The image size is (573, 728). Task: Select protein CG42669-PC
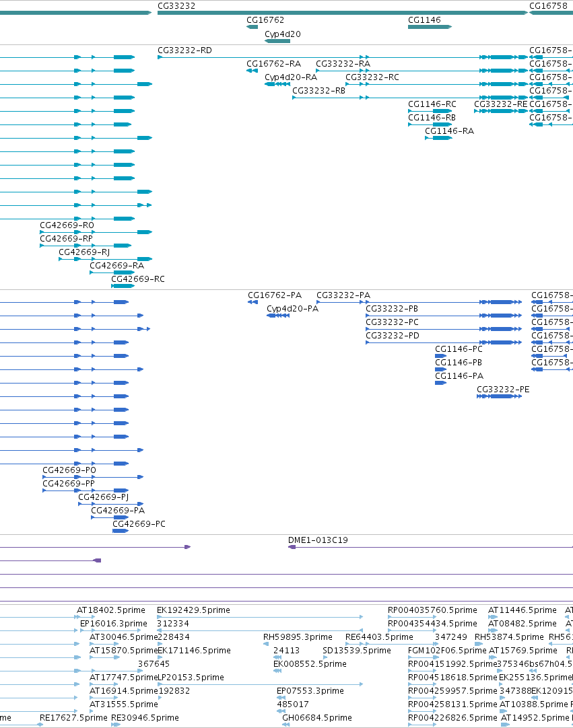(x=121, y=531)
